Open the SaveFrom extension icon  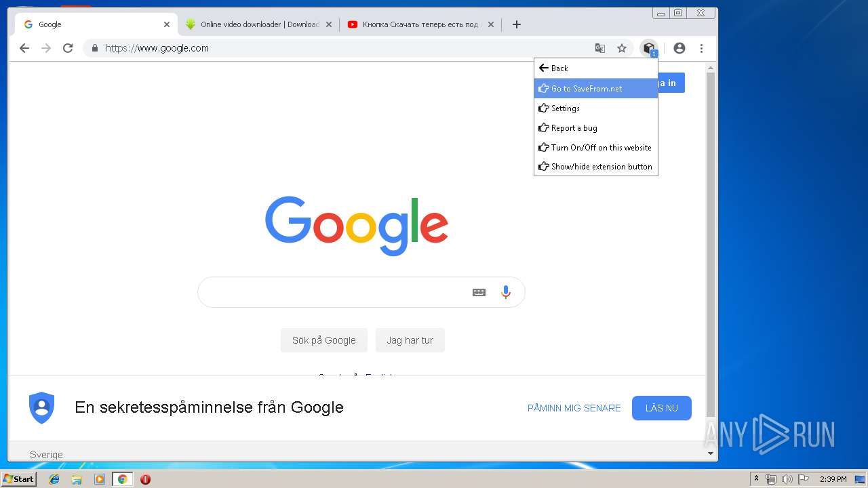649,48
